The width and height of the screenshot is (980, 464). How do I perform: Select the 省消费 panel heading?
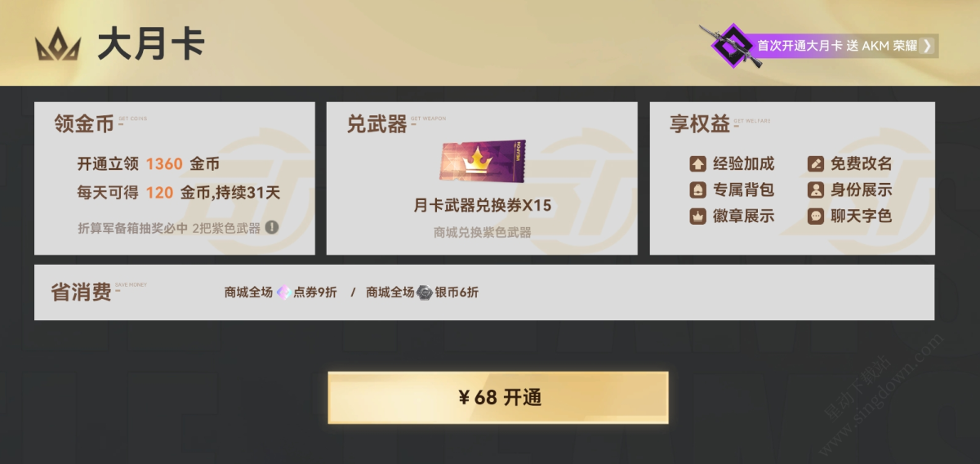point(81,292)
